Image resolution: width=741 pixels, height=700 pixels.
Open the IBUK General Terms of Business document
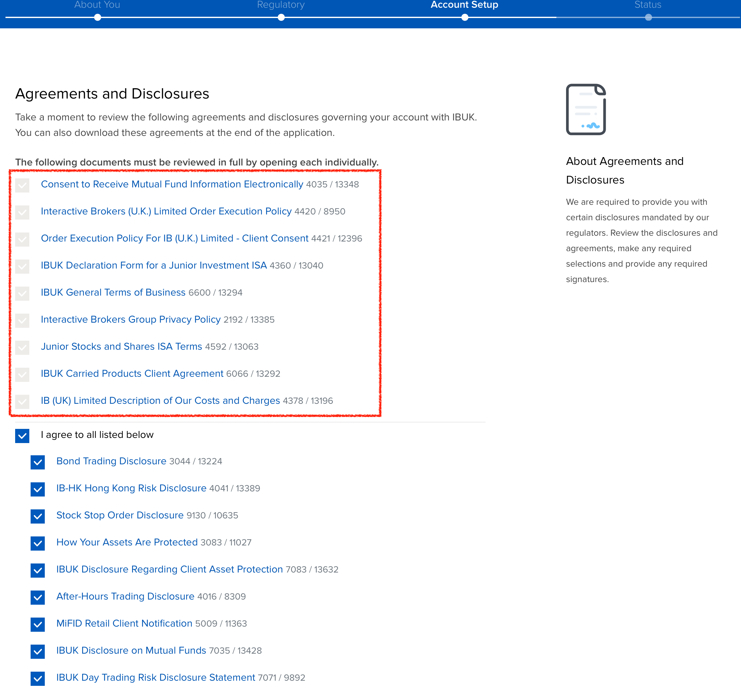113,292
